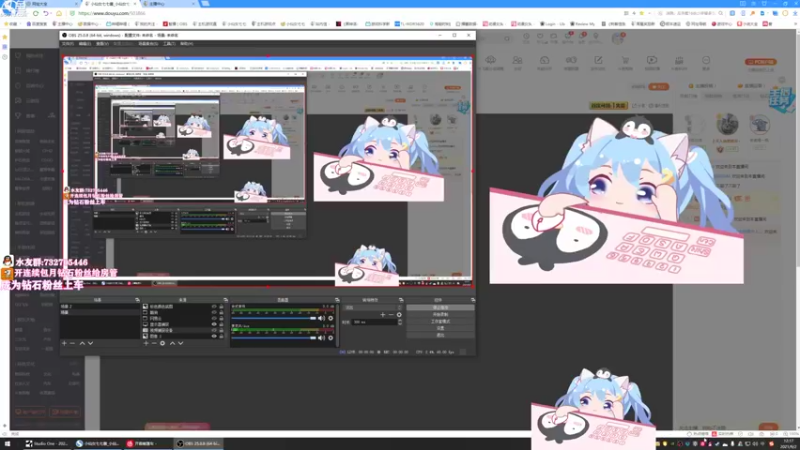Open the history clock icon in Douyu header
Screen dimensions: 800x450
(x=527, y=36)
